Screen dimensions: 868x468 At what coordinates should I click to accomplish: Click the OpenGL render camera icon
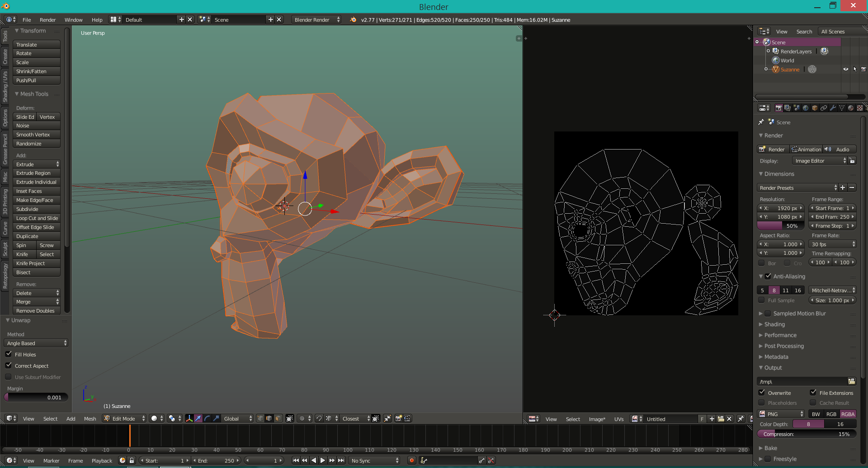pyautogui.click(x=399, y=419)
